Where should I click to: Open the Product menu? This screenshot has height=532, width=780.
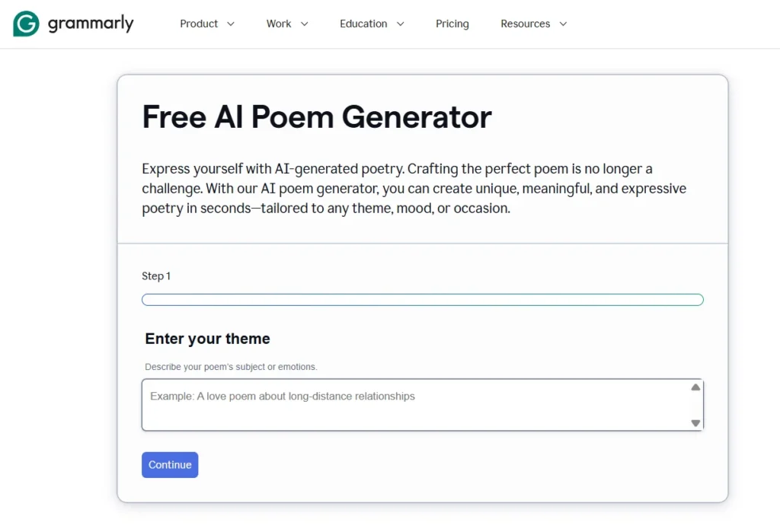[x=199, y=24]
